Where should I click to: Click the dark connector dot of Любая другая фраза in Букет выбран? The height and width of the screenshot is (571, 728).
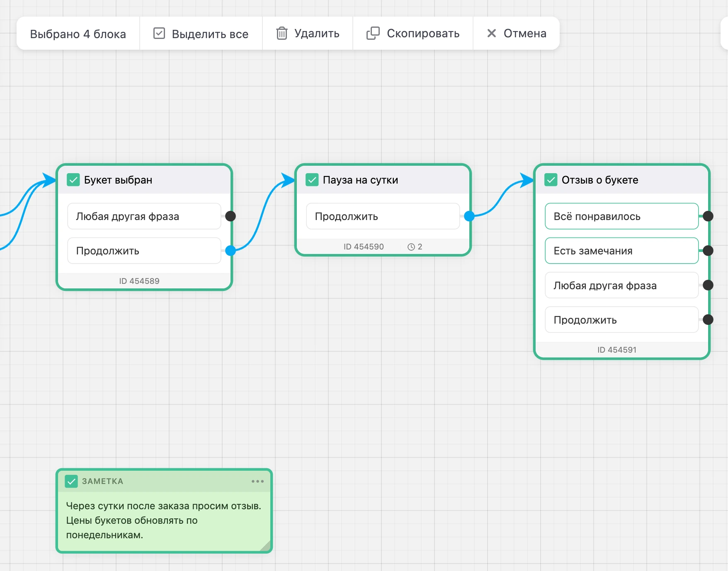coord(231,216)
